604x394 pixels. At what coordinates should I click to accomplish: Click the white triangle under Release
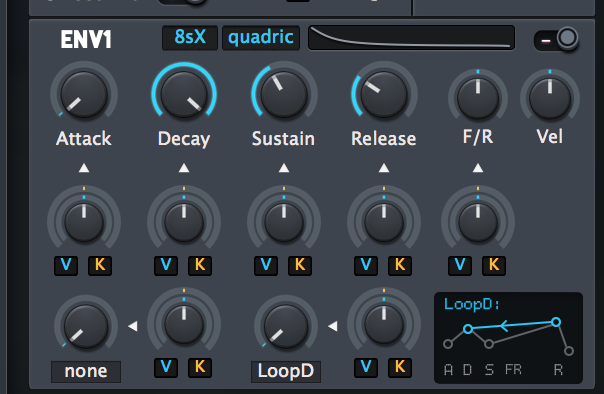[384, 168]
